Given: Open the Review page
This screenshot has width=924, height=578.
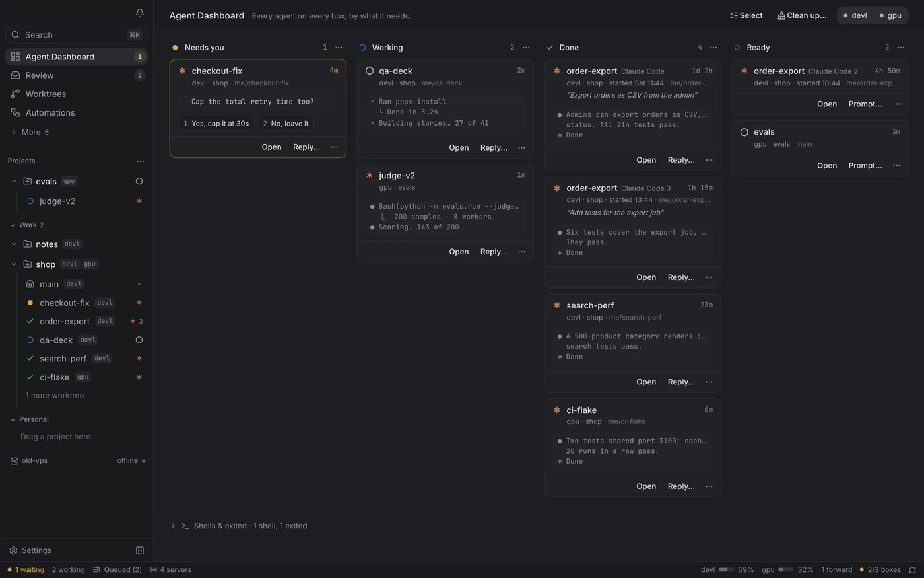Looking at the screenshot, I should click(x=77, y=75).
